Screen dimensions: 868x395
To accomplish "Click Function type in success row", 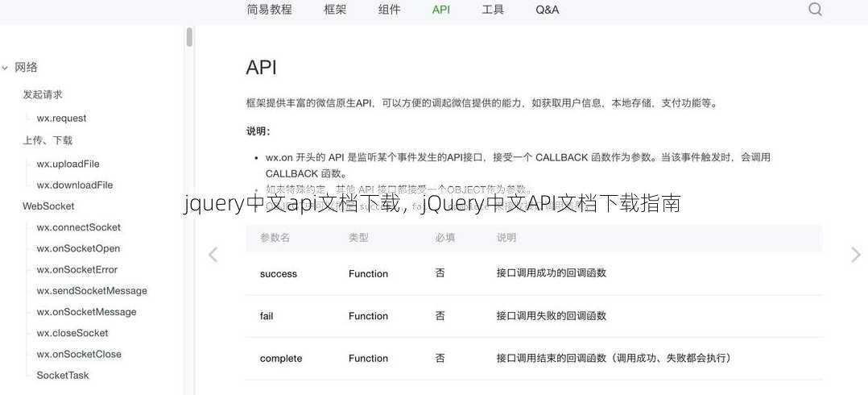I will [368, 273].
